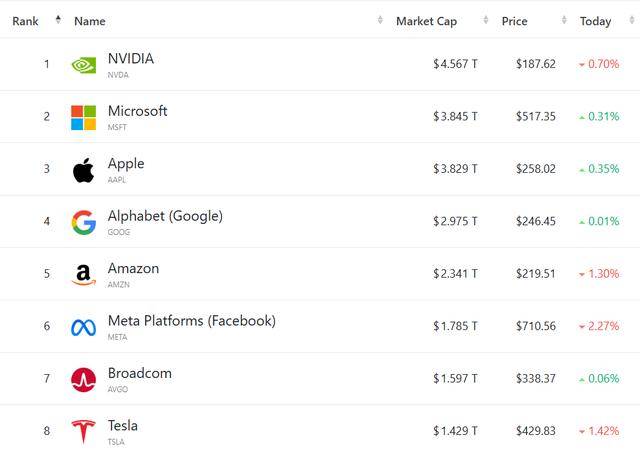Open the Alphabet (Google) company link
The height and width of the screenshot is (455, 640).
[x=165, y=216]
